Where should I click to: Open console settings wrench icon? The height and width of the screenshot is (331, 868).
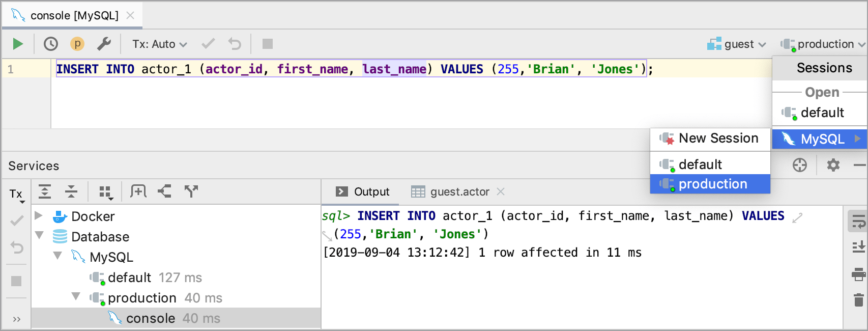coord(104,44)
